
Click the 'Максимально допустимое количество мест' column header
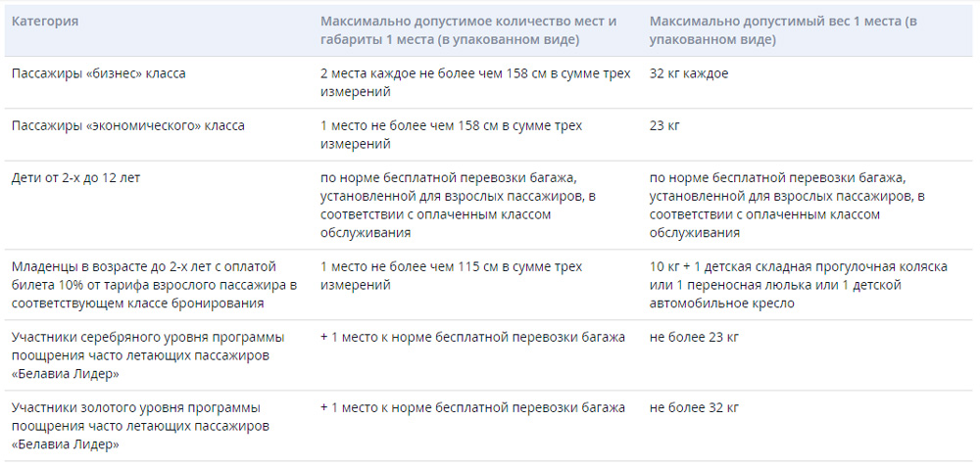tap(468, 30)
